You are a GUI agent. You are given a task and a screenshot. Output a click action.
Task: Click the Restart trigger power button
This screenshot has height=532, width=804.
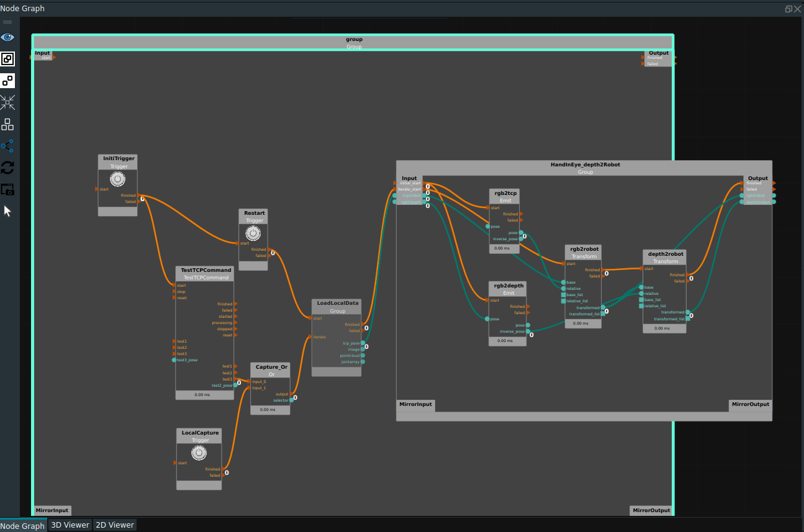(253, 233)
